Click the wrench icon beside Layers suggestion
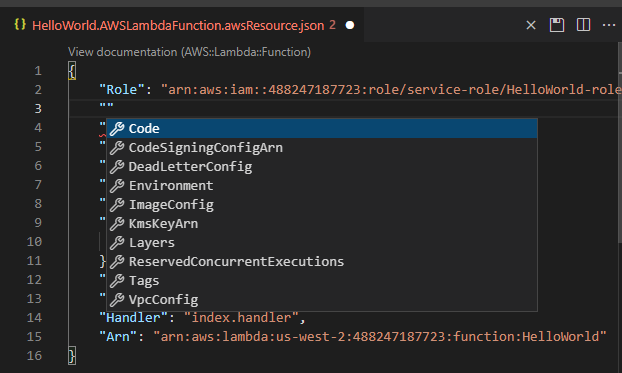Viewport: 622px width, 373px height. 117,242
